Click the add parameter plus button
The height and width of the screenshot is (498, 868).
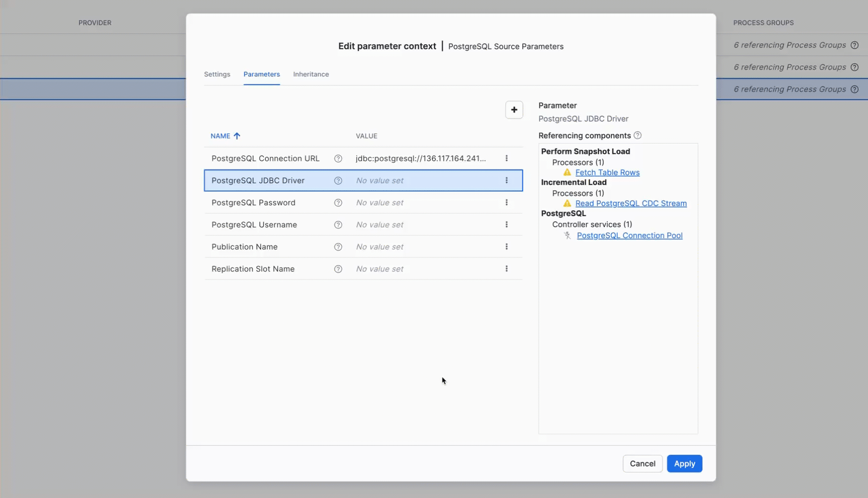[x=514, y=110]
